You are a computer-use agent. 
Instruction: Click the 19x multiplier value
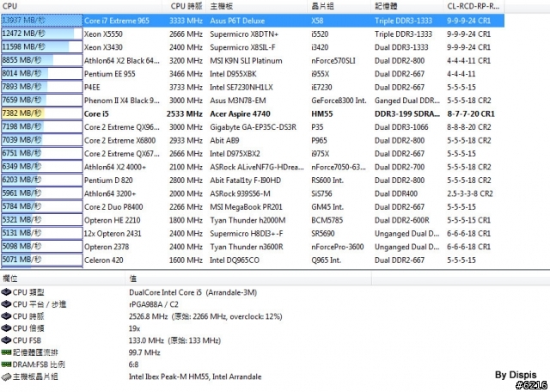point(134,328)
